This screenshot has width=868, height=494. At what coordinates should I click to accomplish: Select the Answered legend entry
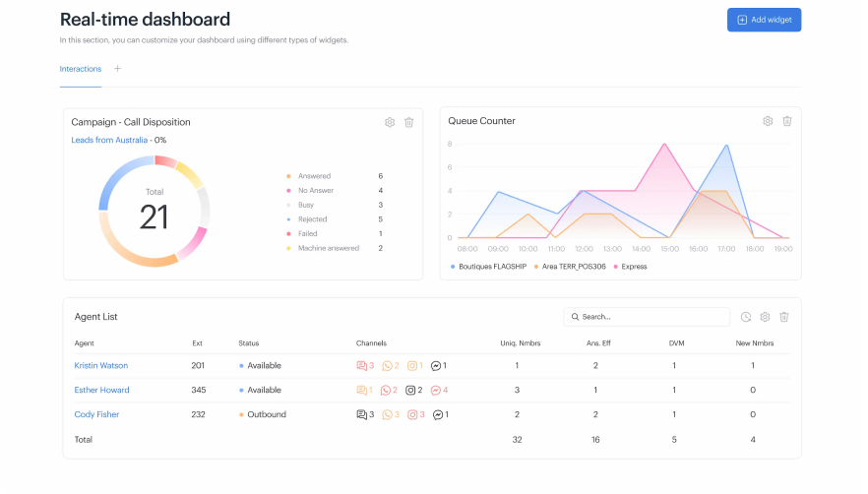tap(314, 176)
